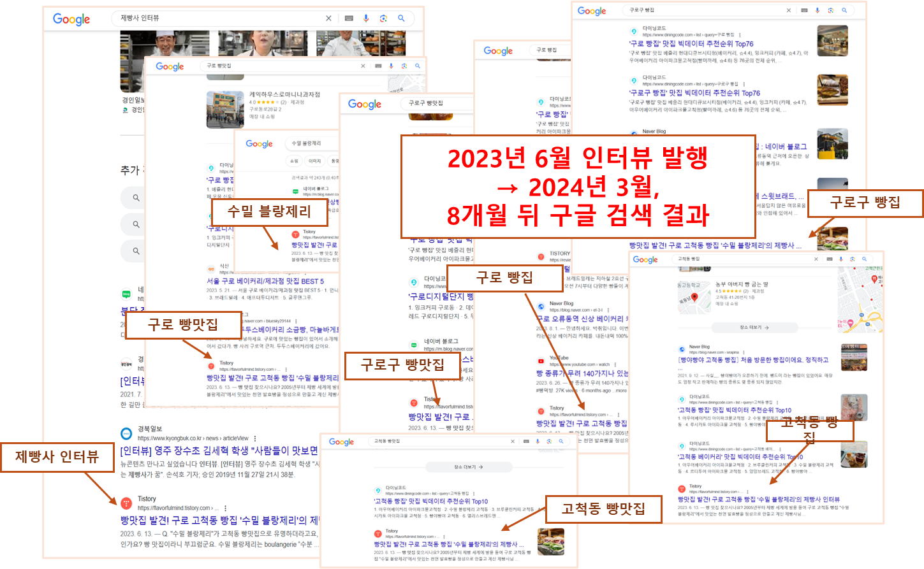The width and height of the screenshot is (924, 569).
Task: Click the Naver Blog favicon in 구로구 빵맛집 results
Action: click(x=414, y=345)
